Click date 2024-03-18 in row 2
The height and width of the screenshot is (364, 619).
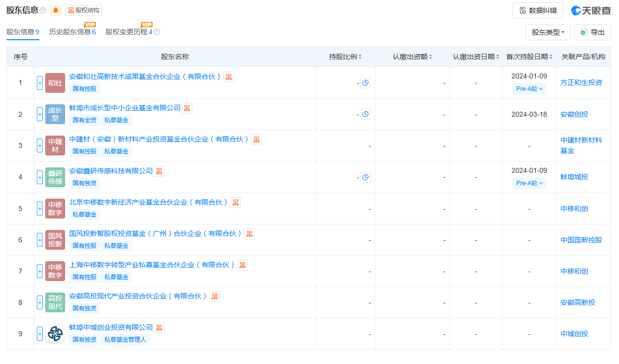(529, 114)
